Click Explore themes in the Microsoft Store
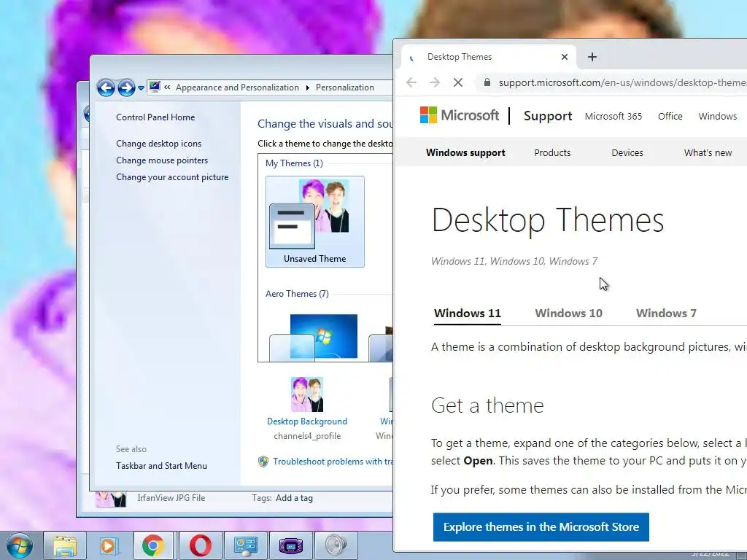Viewport: 747px width, 560px height. (541, 527)
